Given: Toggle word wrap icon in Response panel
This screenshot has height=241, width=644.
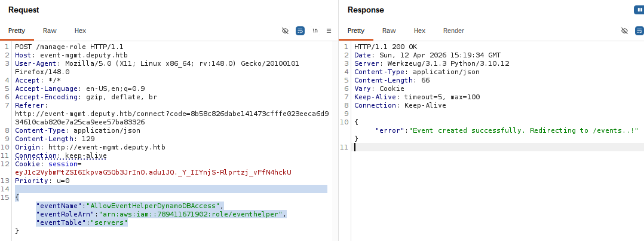Looking at the screenshot, I should 639,30.
